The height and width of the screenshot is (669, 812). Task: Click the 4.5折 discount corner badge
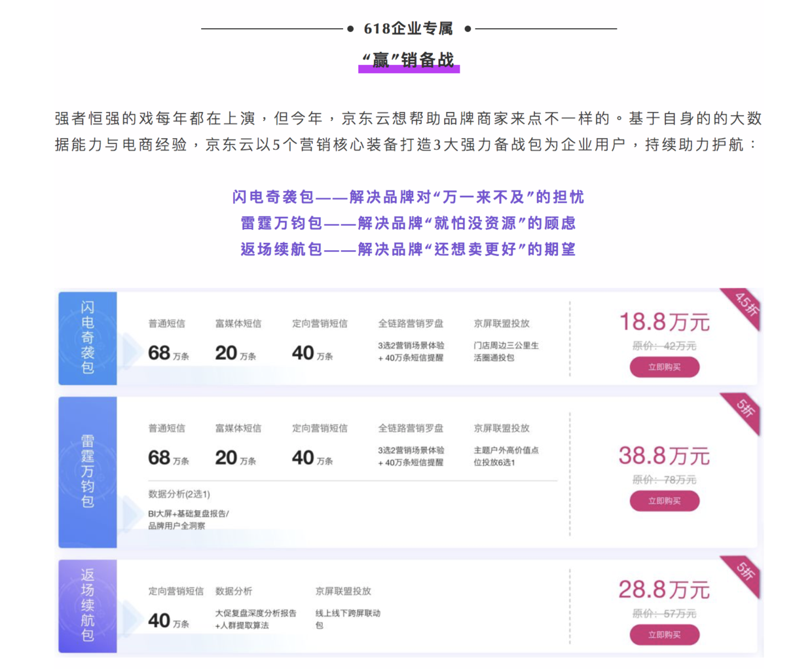pos(745,305)
